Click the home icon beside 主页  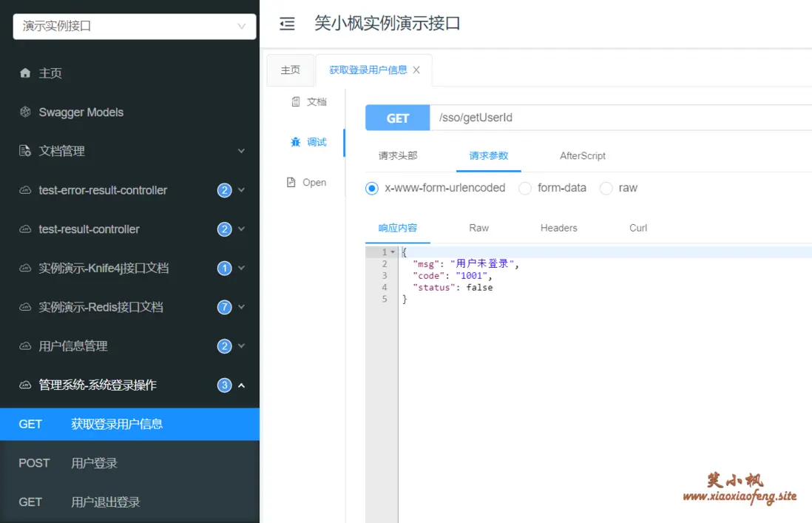[25, 73]
